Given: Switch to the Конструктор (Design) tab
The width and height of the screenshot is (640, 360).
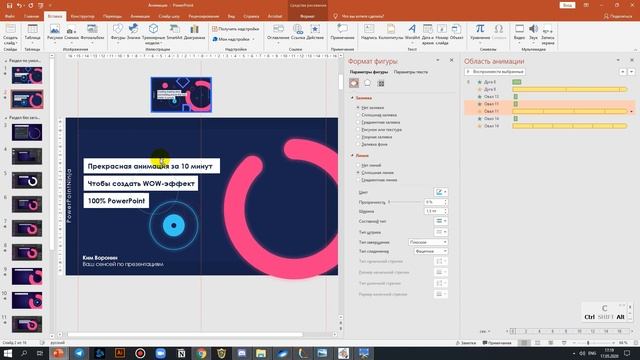Looking at the screenshot, I should (82, 16).
